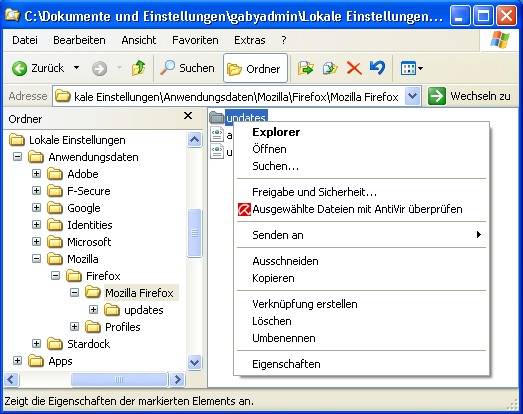Screen dimensions: 523x414
Task: Expand the Profiles folder node
Action: 74,327
